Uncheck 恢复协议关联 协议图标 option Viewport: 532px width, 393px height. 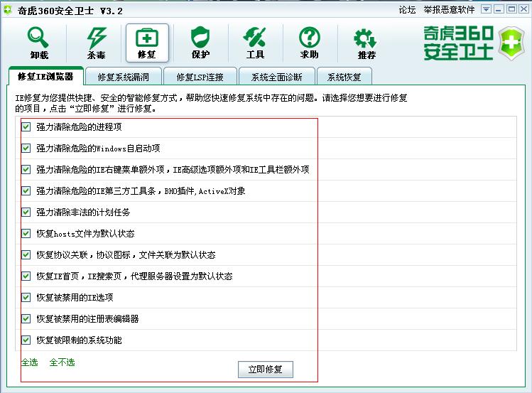(26, 255)
